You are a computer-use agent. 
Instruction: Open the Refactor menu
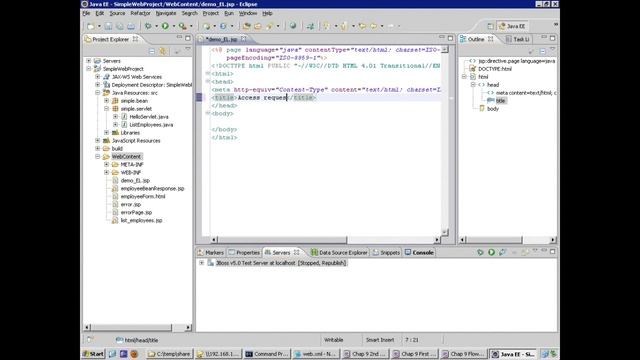140,13
